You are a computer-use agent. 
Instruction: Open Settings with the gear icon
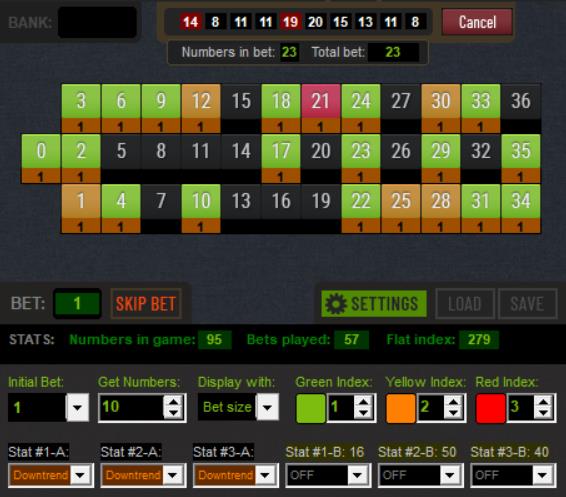coord(374,304)
